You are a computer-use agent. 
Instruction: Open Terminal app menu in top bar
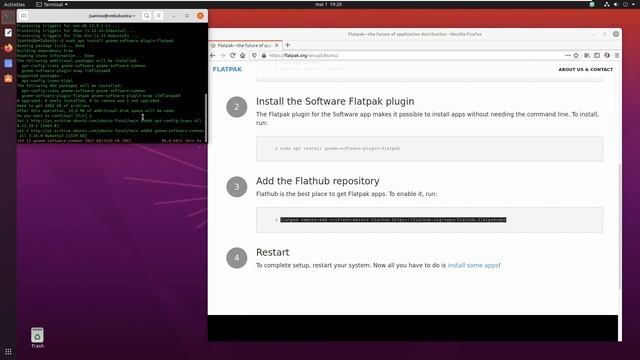tap(52, 4)
